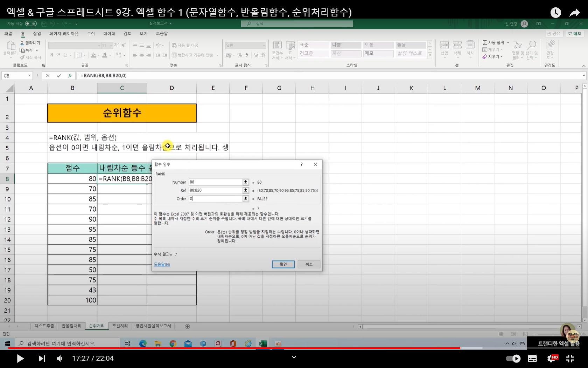588x368 pixels.
Task: Click the font color button
Action: pos(105,55)
